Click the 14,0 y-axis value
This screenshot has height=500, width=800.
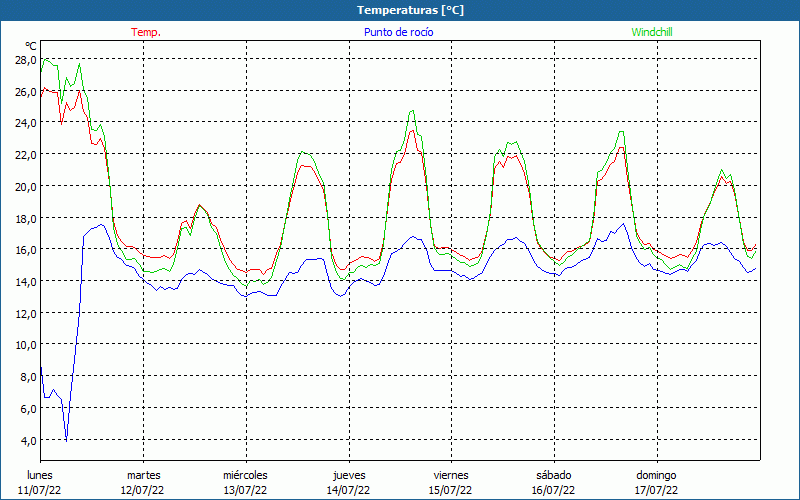click(x=26, y=282)
